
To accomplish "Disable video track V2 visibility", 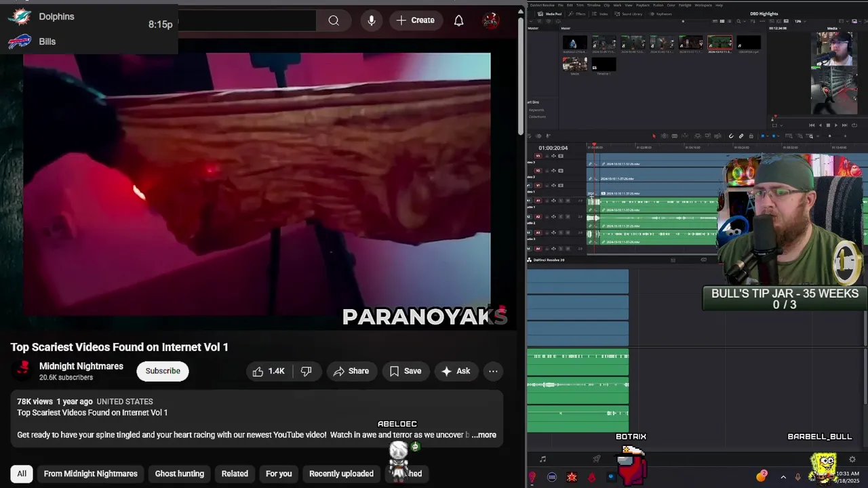I will 561,171.
